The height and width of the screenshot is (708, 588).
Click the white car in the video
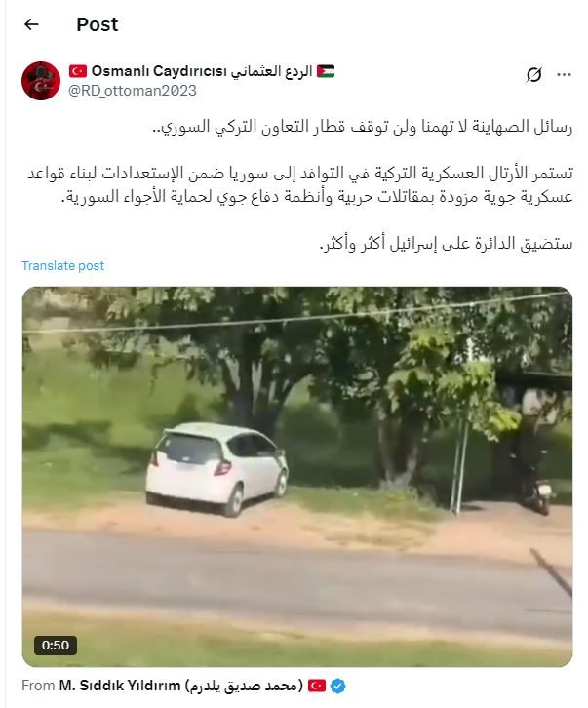216,469
